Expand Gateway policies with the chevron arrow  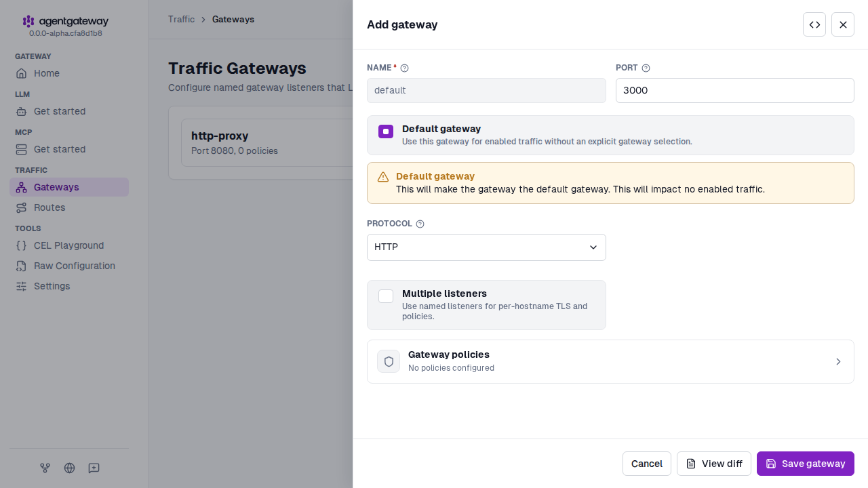[x=838, y=361]
